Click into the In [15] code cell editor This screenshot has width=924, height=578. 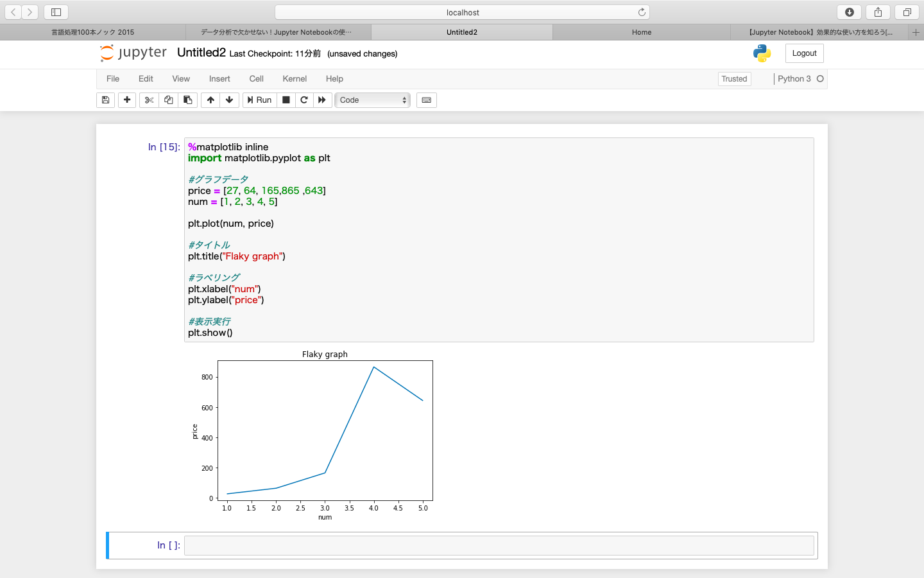click(499, 240)
